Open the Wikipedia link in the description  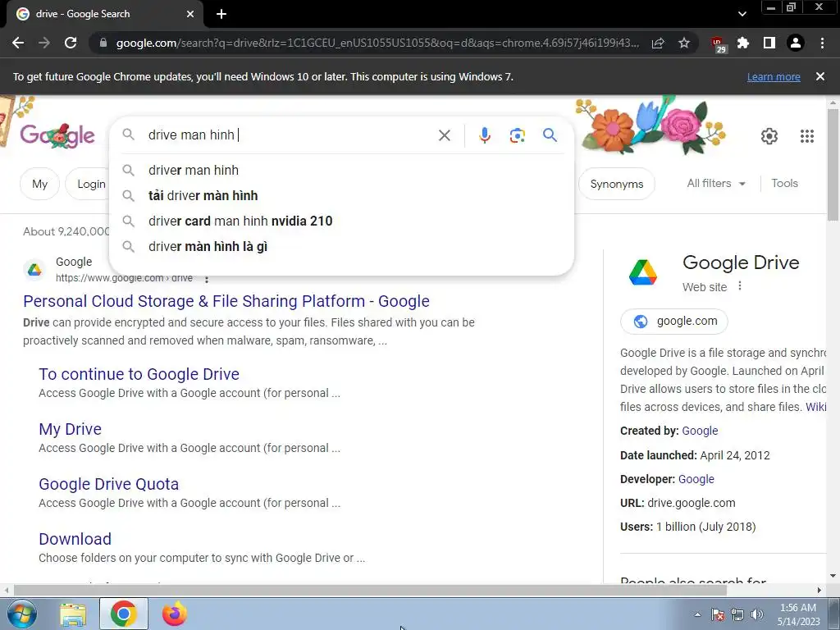[x=816, y=407]
